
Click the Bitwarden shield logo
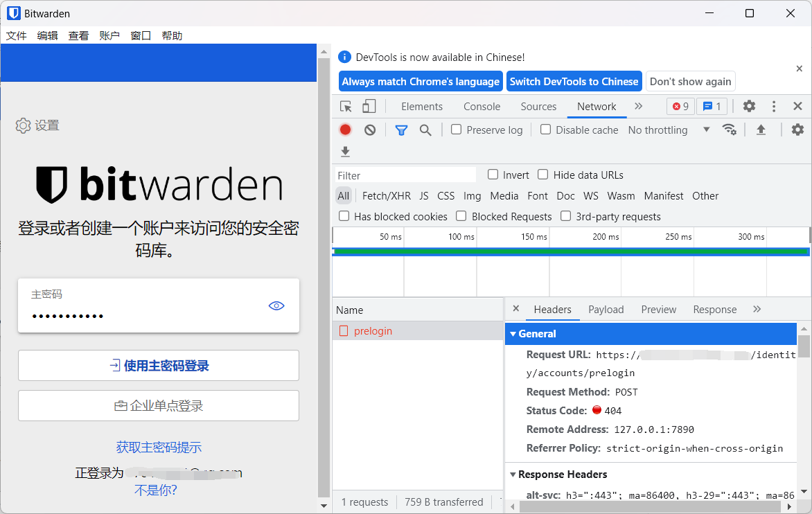coord(51,184)
